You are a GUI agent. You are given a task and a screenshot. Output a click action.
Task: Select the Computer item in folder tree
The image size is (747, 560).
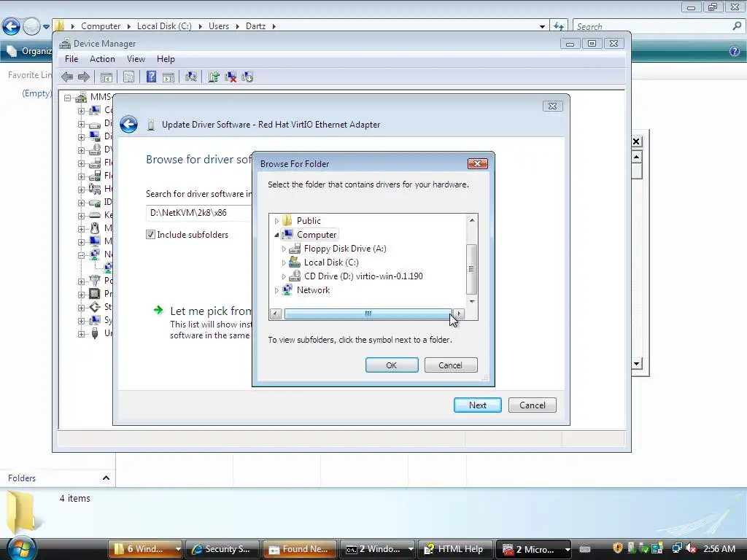317,235
